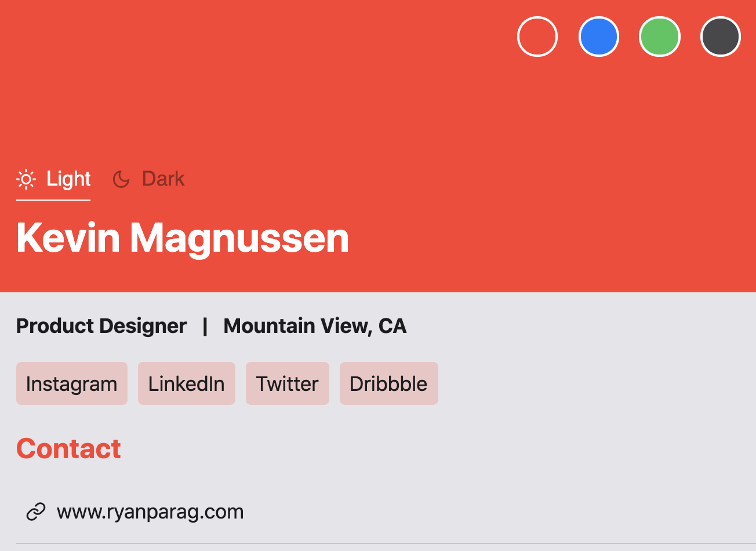Click the underline indicator below Light
This screenshot has height=551, width=756.
(x=53, y=201)
